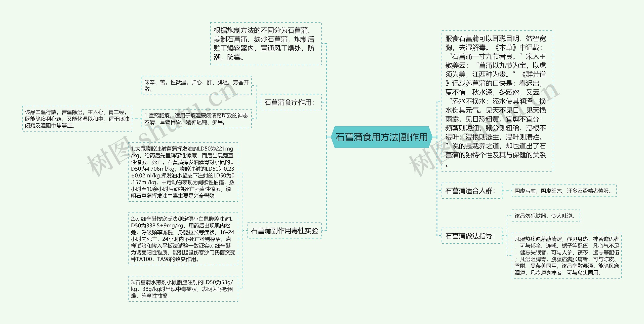Select the 石菖蒲做法指导 branch node
The image size is (644, 324).
(472, 236)
